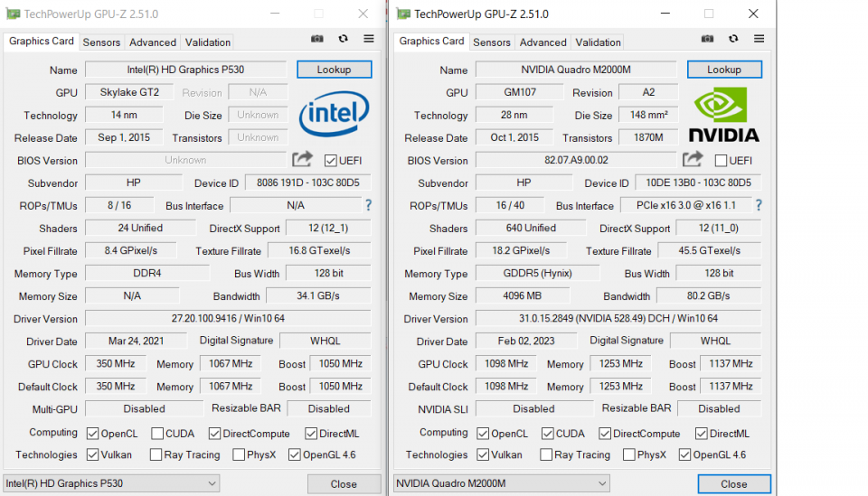Toggle DirectCompute checkbox in Intel window
The height and width of the screenshot is (496, 868).
214,434
